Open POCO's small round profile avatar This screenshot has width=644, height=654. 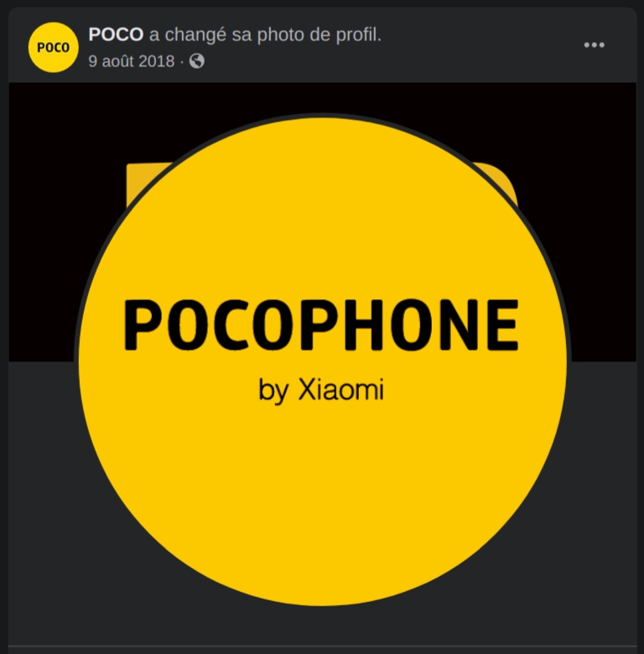click(54, 47)
